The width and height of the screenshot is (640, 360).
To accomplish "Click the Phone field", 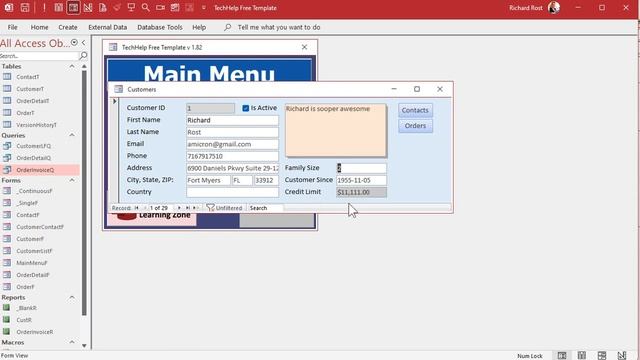I will click(232, 156).
